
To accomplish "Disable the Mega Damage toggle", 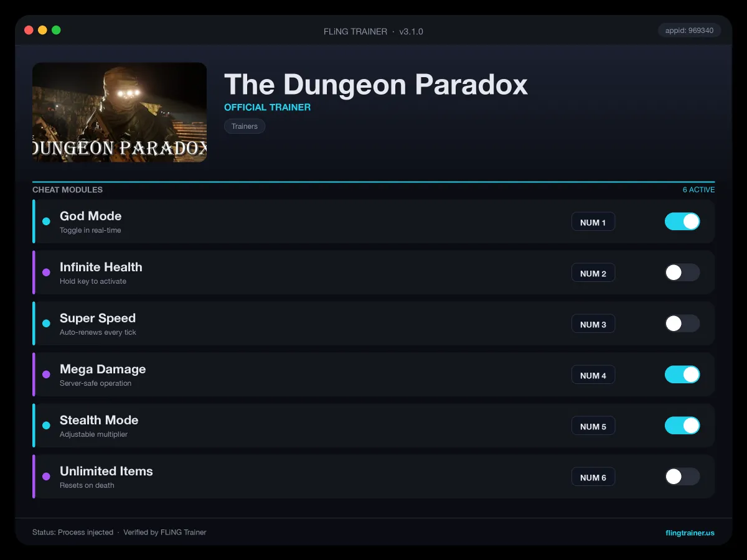I will pyautogui.click(x=682, y=375).
